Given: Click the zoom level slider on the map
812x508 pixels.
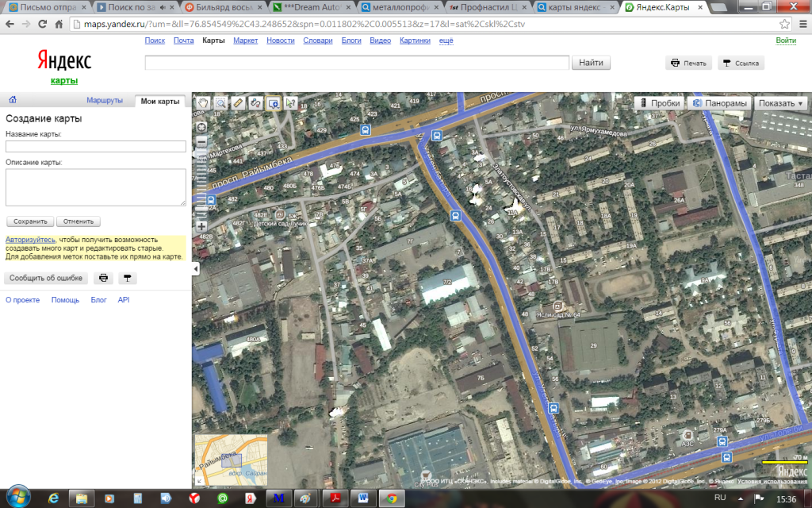Looking at the screenshot, I should [201, 184].
